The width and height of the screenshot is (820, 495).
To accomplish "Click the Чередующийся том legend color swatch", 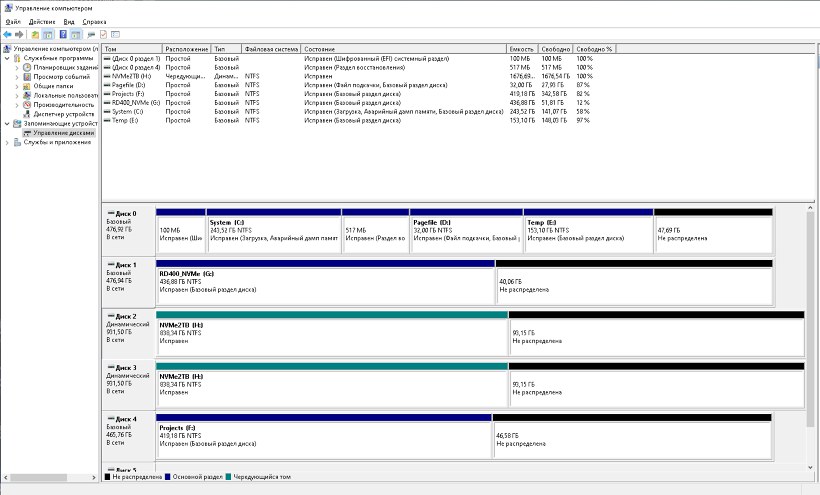I will (230, 477).
